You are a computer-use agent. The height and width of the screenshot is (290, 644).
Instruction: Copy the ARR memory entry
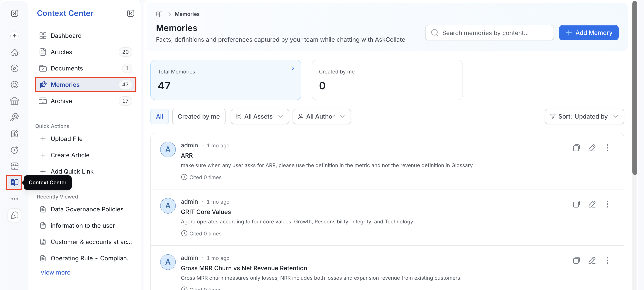[x=576, y=148]
